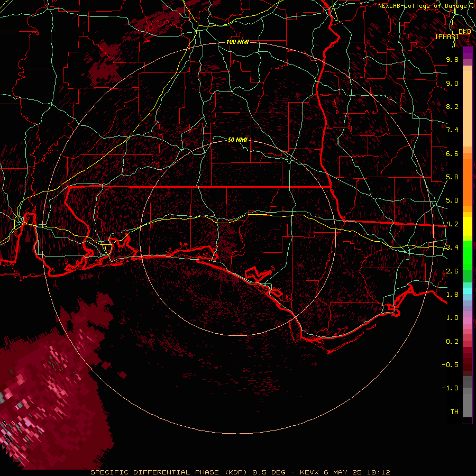Select the 5.0 scale value
476x476 pixels.
tap(452, 200)
